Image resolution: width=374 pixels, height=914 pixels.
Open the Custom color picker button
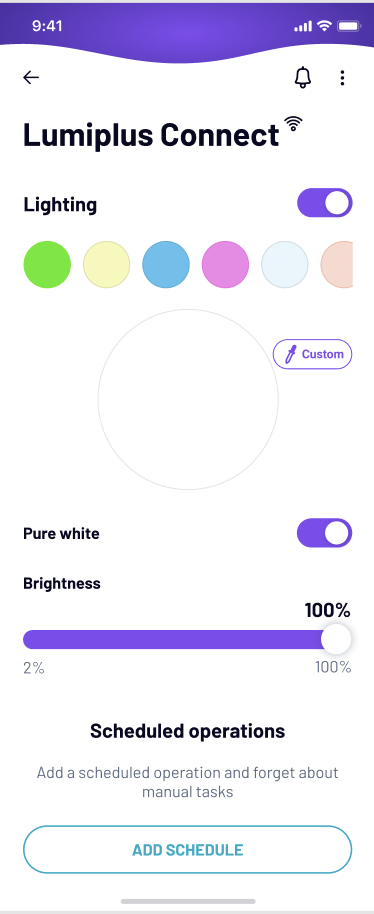pyautogui.click(x=313, y=354)
